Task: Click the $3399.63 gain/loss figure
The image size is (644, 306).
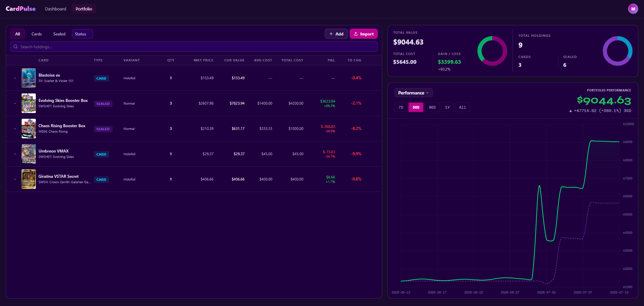Action: point(449,62)
